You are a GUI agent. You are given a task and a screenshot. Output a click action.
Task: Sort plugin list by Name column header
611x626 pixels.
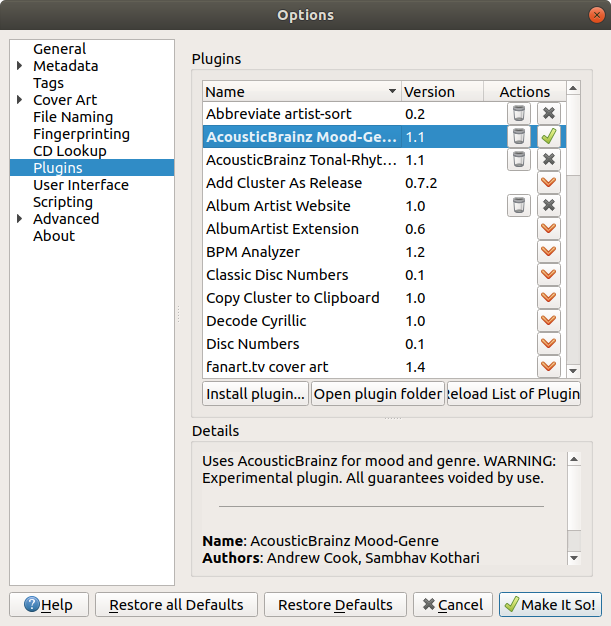300,92
